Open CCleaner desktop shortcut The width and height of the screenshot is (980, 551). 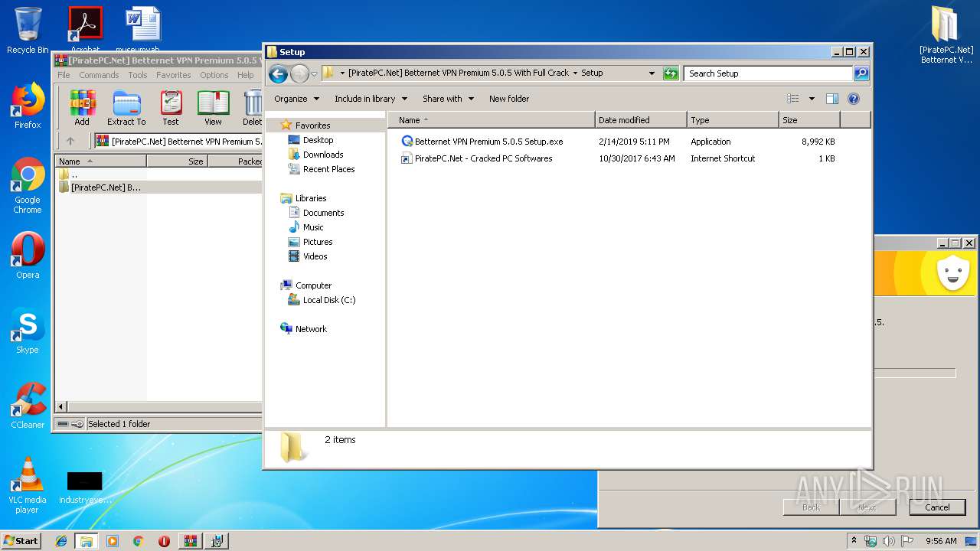point(28,406)
